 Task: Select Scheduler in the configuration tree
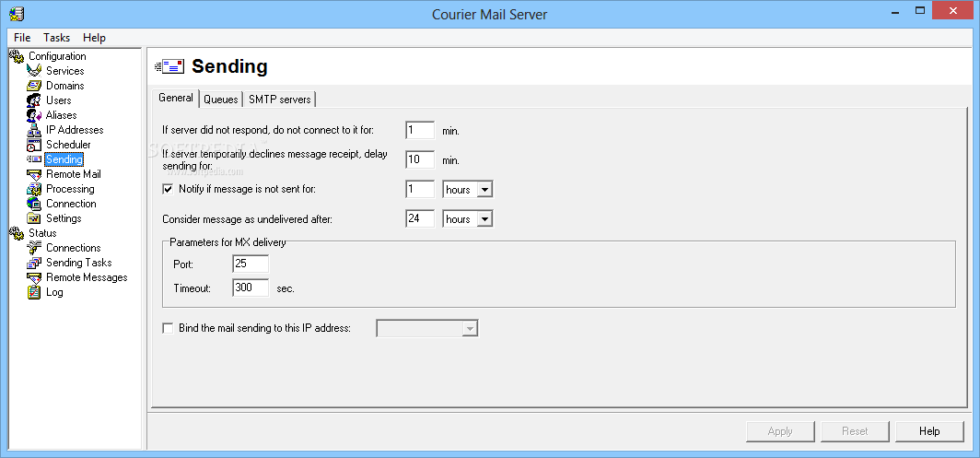point(68,145)
